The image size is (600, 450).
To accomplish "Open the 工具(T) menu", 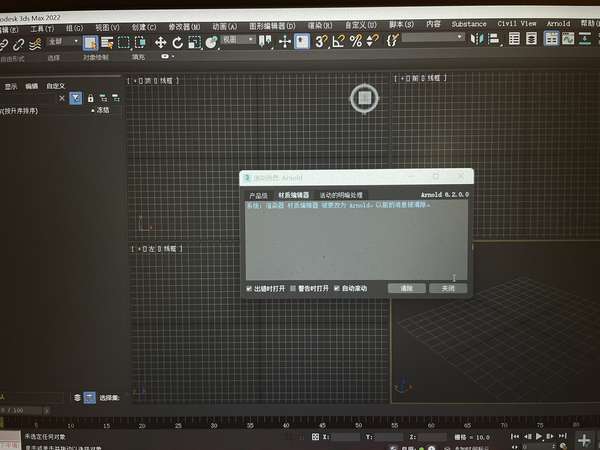I will point(42,29).
